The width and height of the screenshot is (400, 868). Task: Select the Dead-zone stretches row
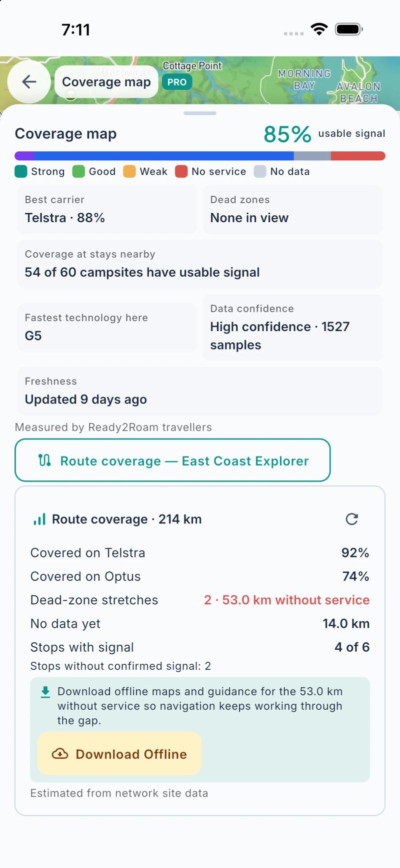pyautogui.click(x=200, y=600)
